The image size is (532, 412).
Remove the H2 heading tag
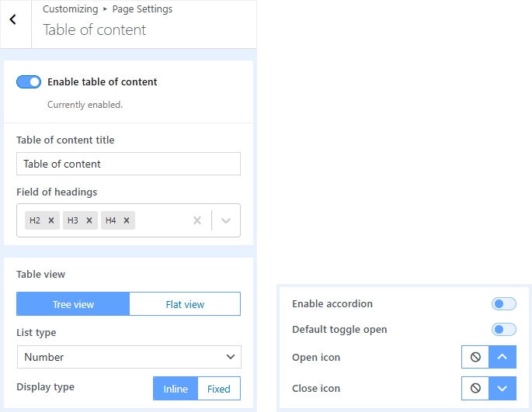click(51, 220)
